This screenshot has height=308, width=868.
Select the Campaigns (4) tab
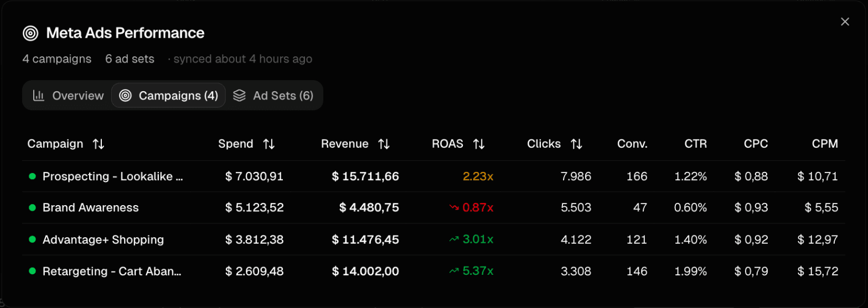tap(168, 96)
